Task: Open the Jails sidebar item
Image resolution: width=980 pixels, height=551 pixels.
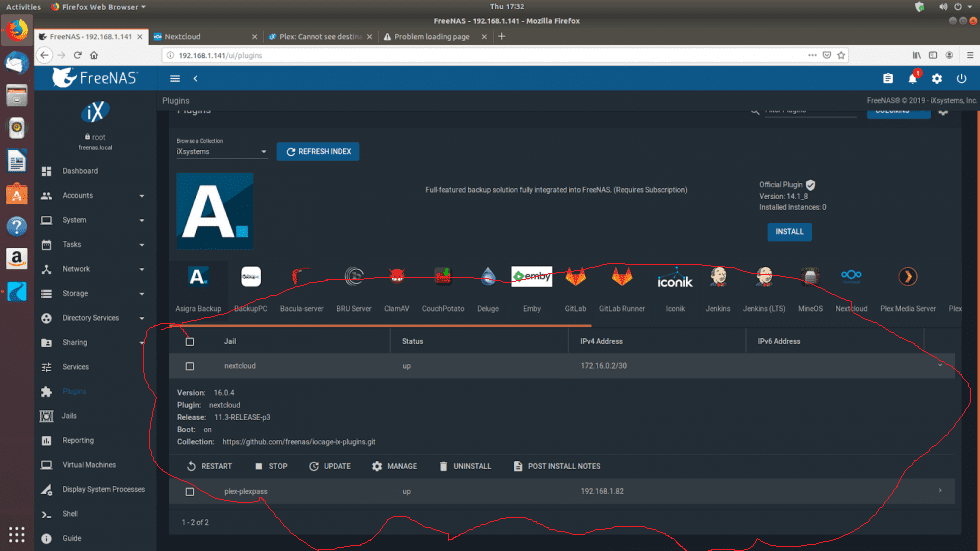Action: (x=94, y=415)
